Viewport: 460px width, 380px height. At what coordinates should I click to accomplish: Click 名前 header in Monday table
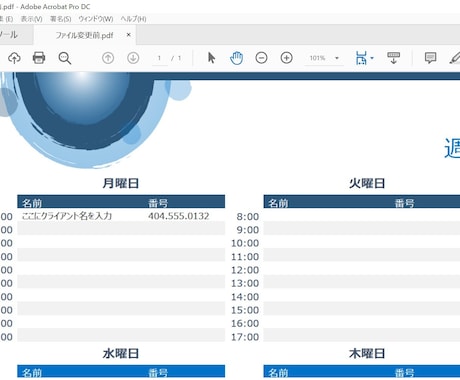tap(32, 203)
